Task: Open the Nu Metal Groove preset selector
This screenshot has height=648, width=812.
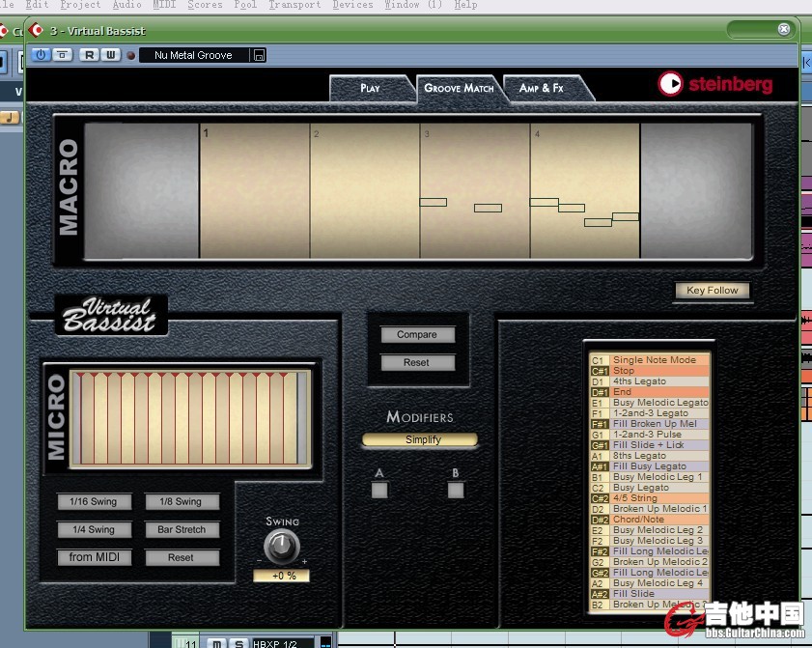Action: pyautogui.click(x=194, y=55)
